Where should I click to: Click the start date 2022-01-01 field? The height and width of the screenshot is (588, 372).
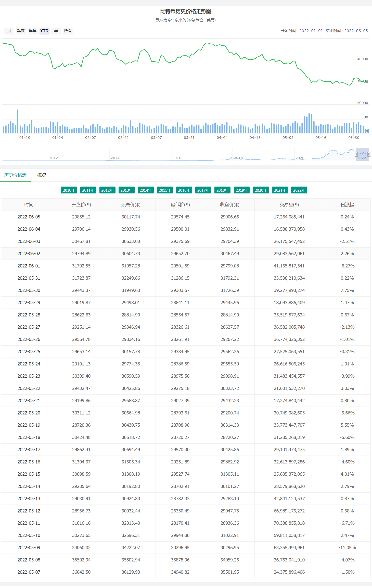pyautogui.click(x=311, y=31)
